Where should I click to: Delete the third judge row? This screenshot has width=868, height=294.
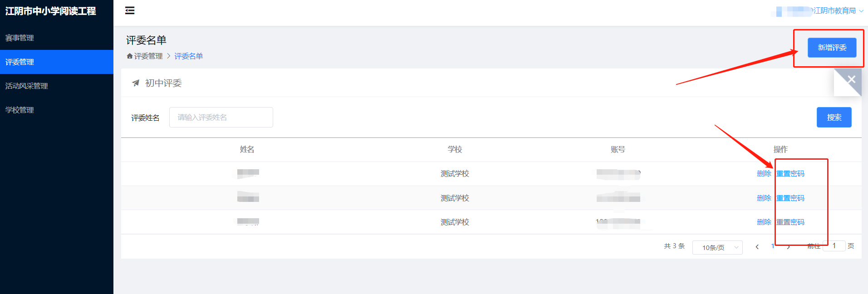[764, 222]
